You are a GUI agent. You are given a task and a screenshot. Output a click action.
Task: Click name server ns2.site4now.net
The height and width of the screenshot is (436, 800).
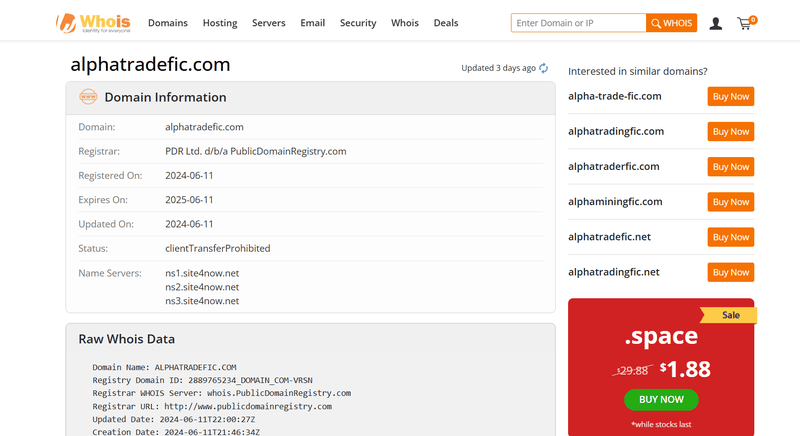point(202,287)
